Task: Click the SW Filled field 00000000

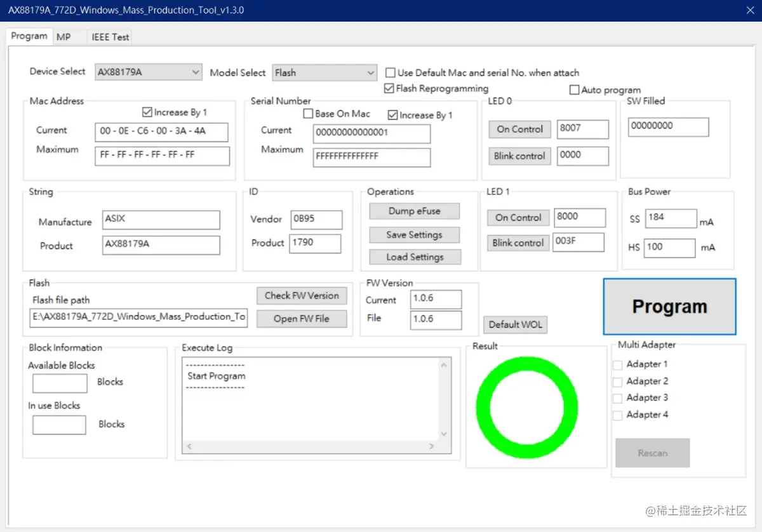Action: 669,126
